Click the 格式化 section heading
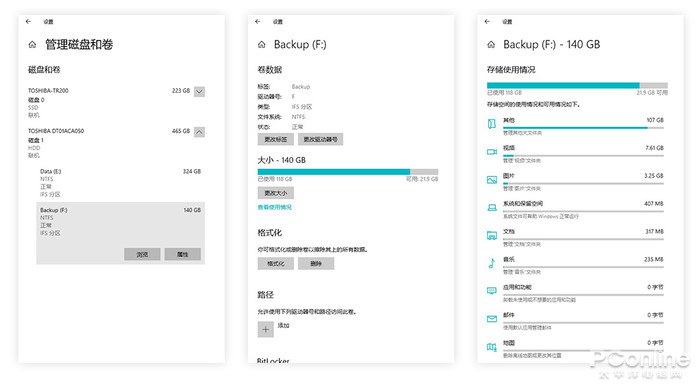 (x=270, y=233)
